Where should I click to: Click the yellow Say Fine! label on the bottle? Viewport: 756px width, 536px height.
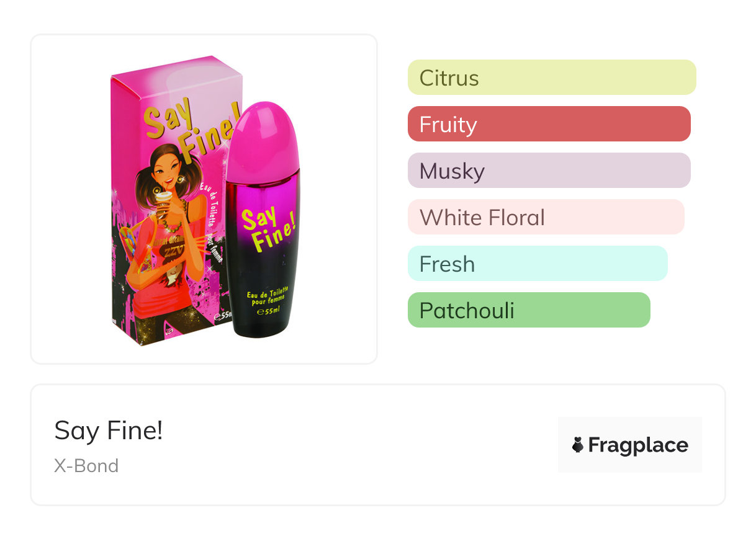(x=266, y=228)
